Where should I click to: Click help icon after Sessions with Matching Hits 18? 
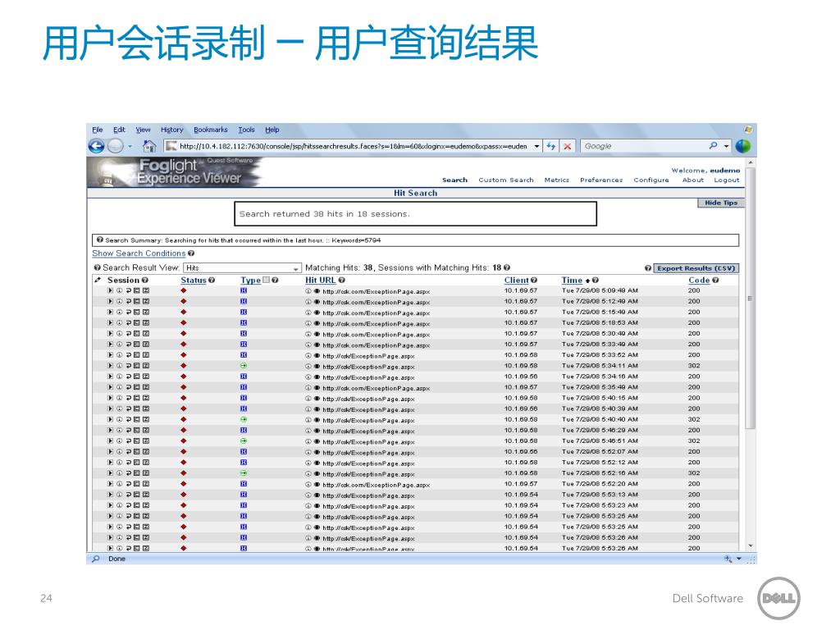pos(507,268)
